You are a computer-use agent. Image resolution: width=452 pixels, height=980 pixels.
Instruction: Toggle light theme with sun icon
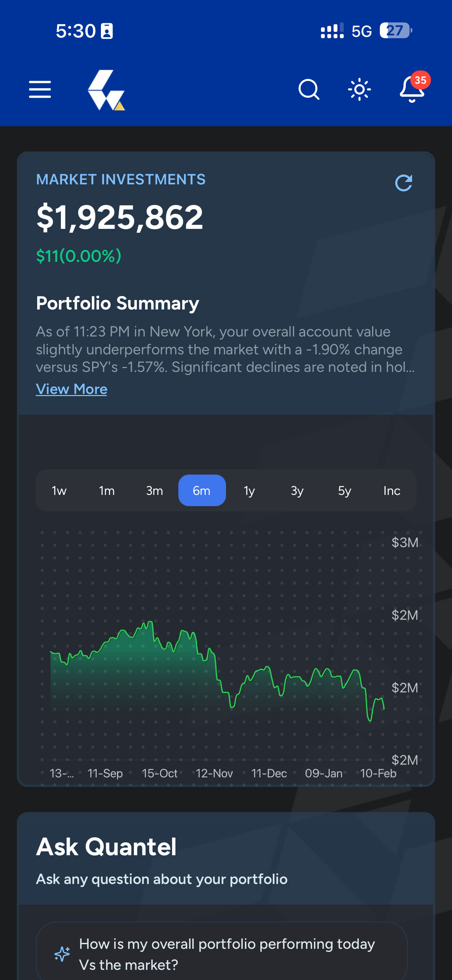359,89
